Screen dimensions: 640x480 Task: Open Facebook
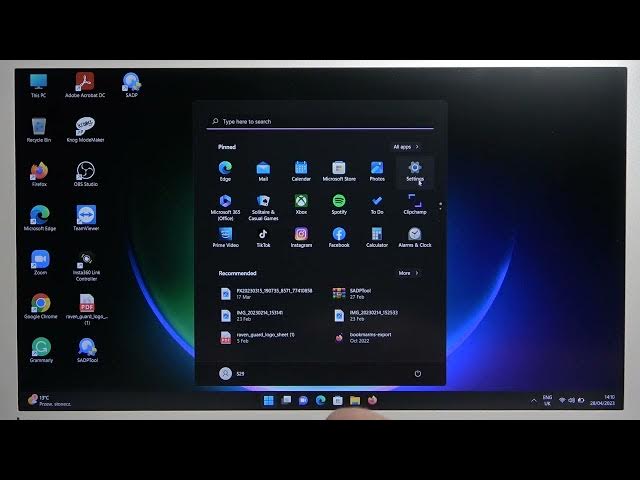click(x=339, y=238)
